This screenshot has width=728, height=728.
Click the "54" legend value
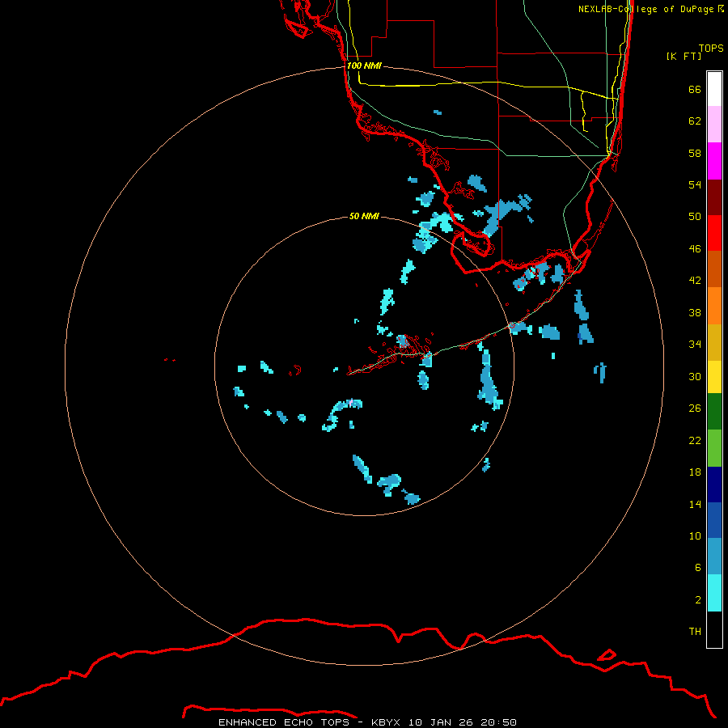695,184
